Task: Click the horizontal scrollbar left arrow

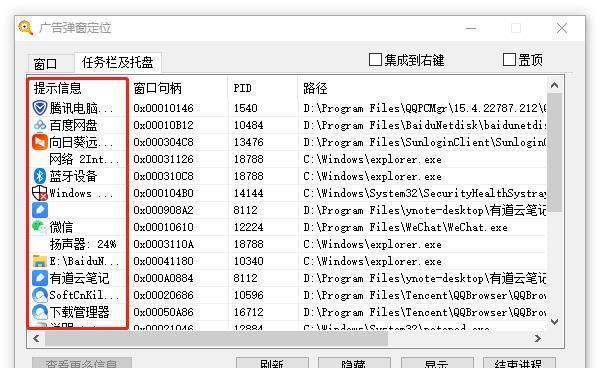Action: [36, 338]
